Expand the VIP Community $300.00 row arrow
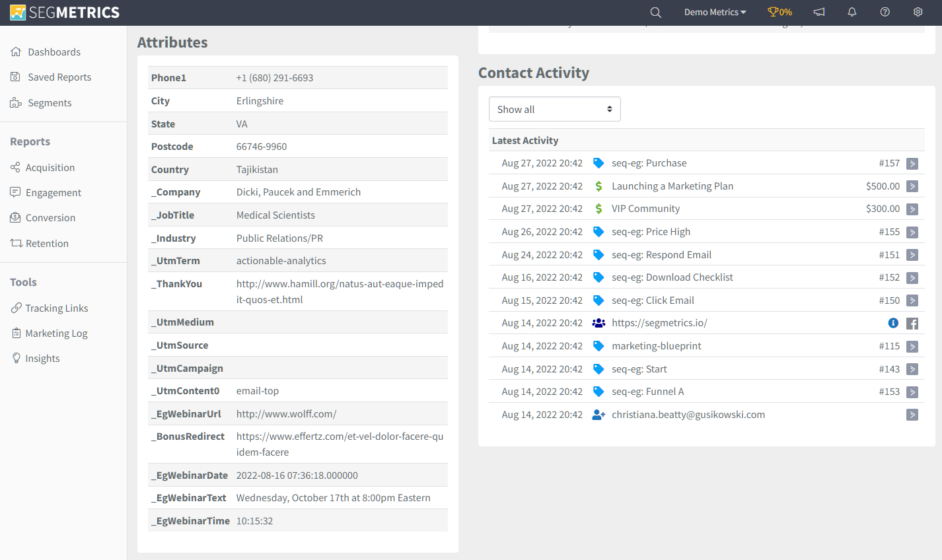The height and width of the screenshot is (560, 942). (x=912, y=209)
